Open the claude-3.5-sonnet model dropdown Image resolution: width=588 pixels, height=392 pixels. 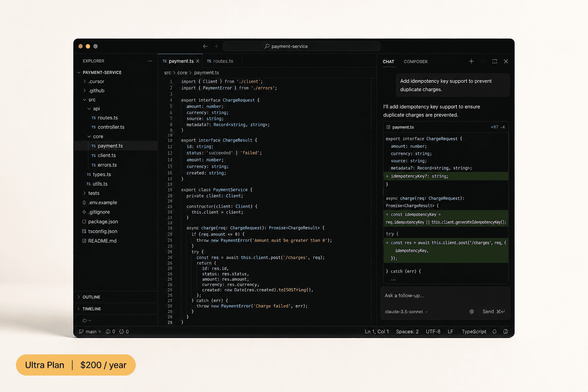point(407,312)
